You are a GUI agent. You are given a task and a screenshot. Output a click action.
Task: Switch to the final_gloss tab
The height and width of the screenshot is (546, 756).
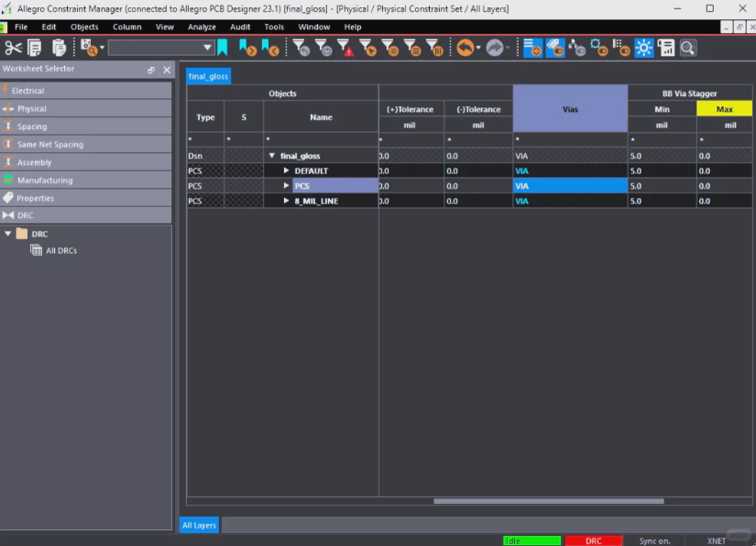208,76
